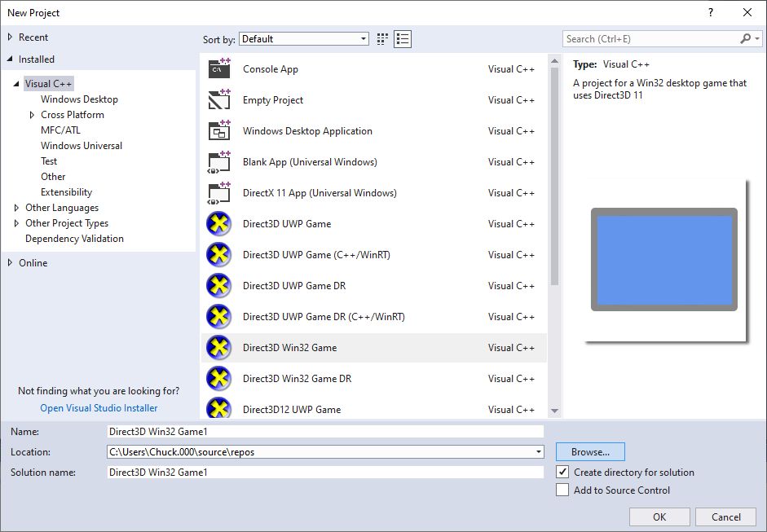Select Dependency Validation in the tree
Image resolution: width=767 pixels, height=532 pixels.
(x=74, y=239)
